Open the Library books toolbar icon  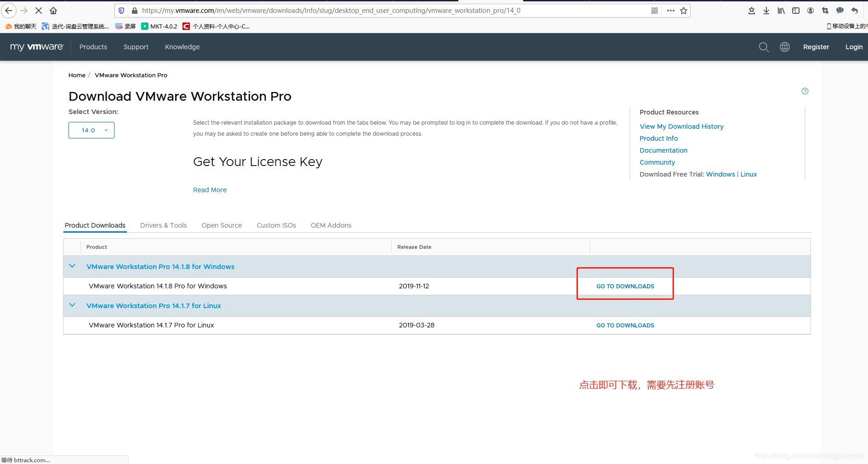pos(781,10)
